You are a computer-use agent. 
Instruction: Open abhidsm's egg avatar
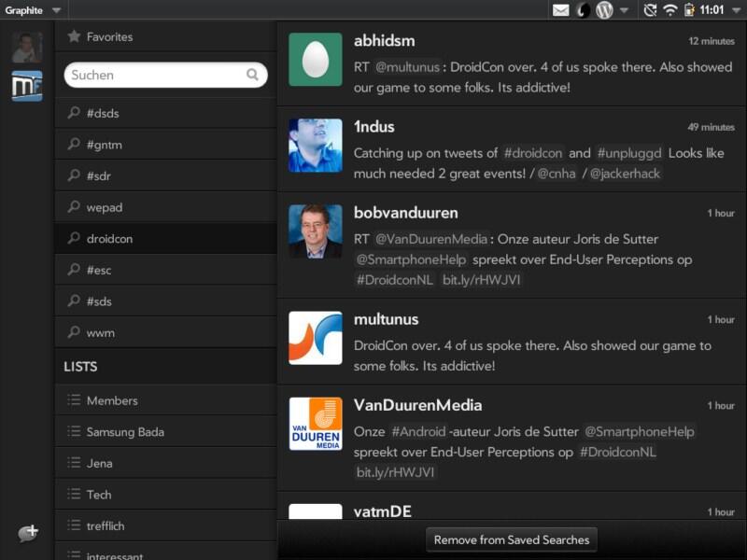coord(316,60)
